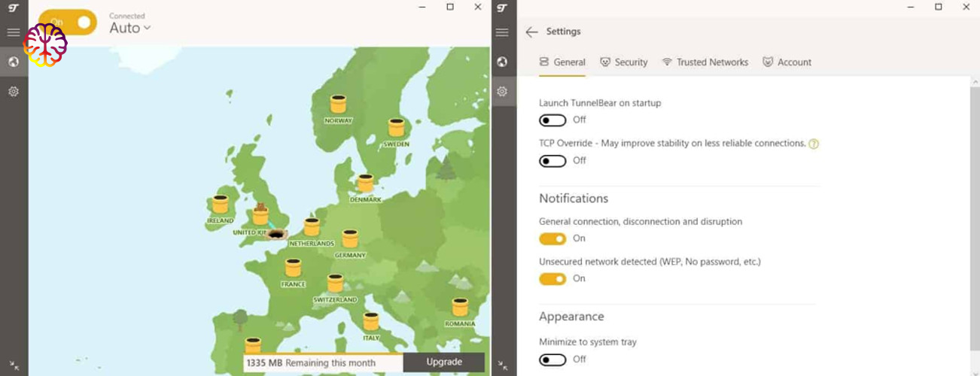Turn off the main VPN toggle
This screenshot has height=376, width=980.
68,23
